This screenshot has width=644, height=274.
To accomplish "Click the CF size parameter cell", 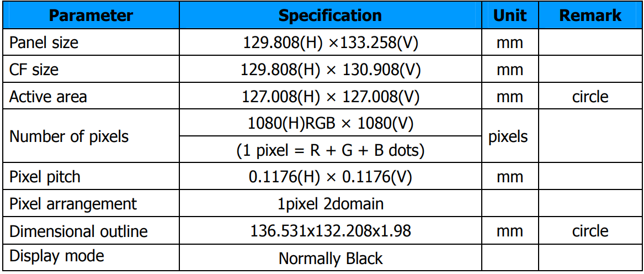I will [91, 68].
